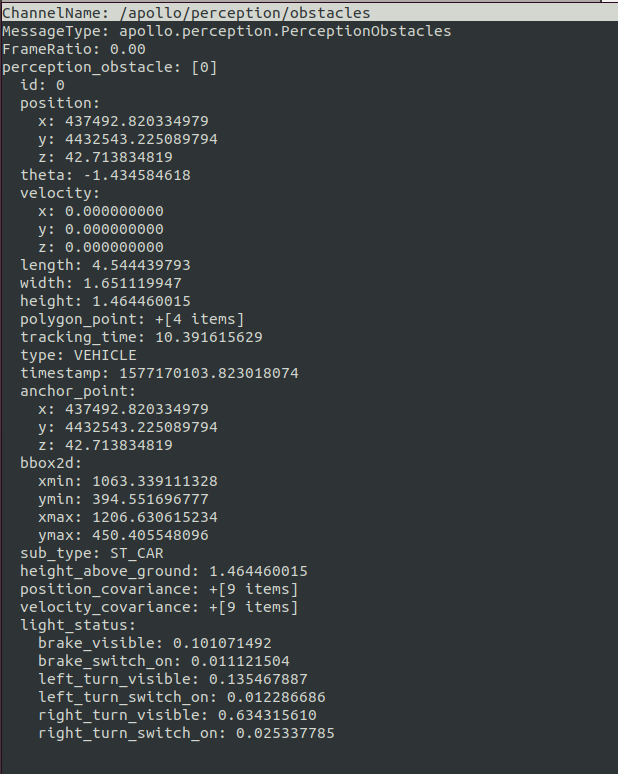
Task: Select the MessageType PerceptionObstacles line
Action: pos(226,31)
